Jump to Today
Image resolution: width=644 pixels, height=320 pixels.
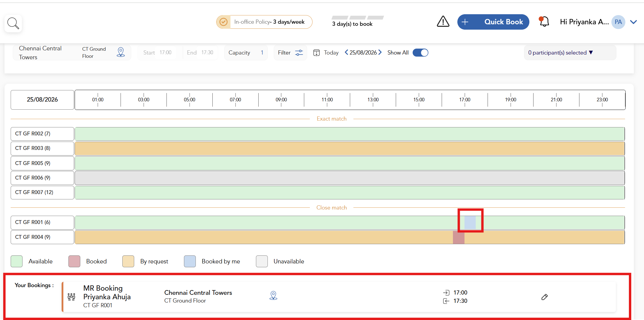click(x=331, y=53)
